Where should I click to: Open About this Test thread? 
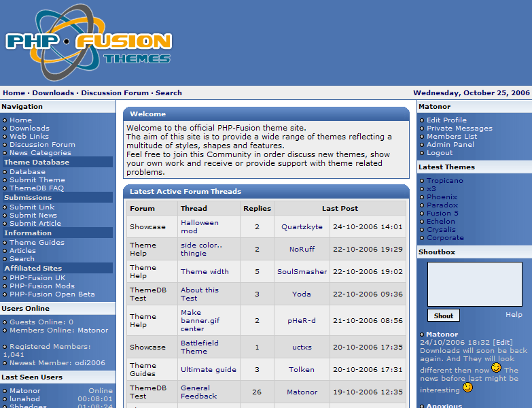coord(200,294)
